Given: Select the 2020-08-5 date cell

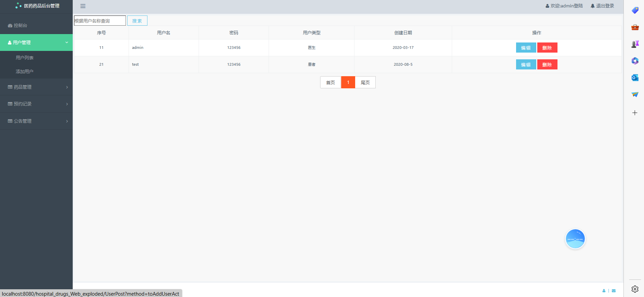Looking at the screenshot, I should 403,64.
